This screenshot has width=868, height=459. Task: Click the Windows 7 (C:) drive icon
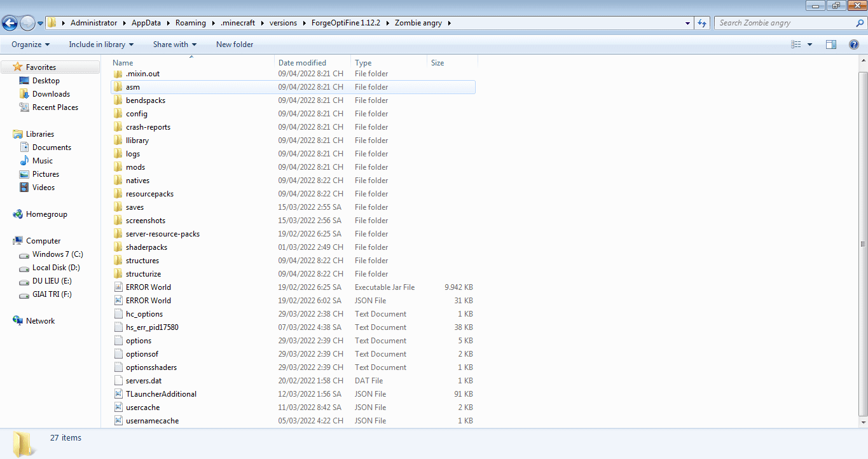(x=24, y=254)
